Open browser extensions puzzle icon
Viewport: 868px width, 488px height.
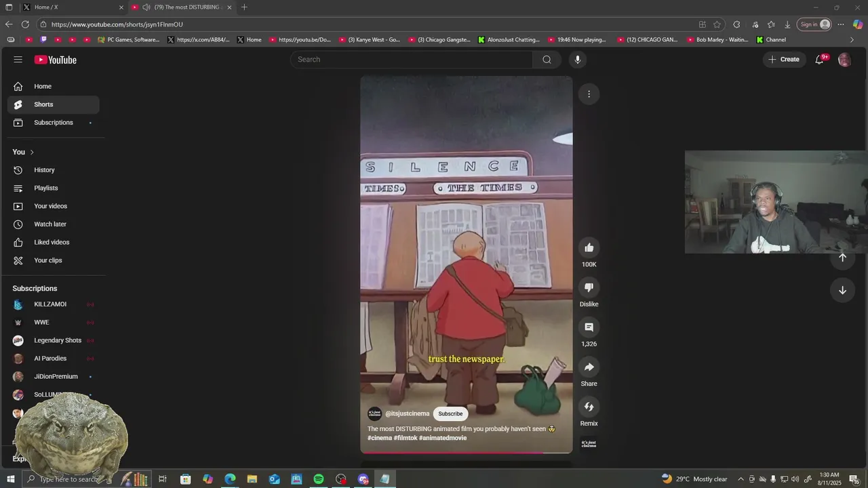[x=736, y=24]
